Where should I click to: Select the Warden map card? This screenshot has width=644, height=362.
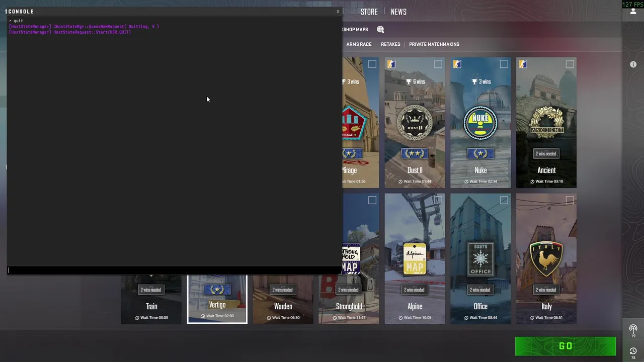tap(283, 300)
